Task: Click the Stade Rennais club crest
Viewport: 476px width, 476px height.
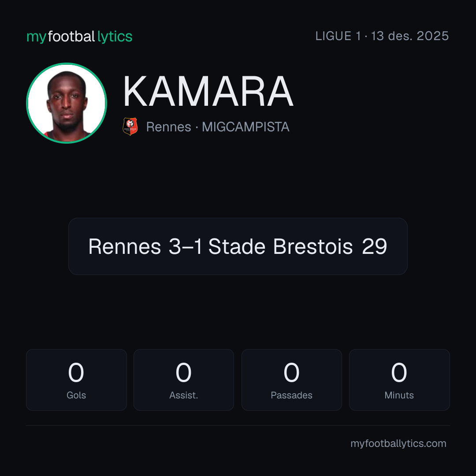Action: pos(130,126)
